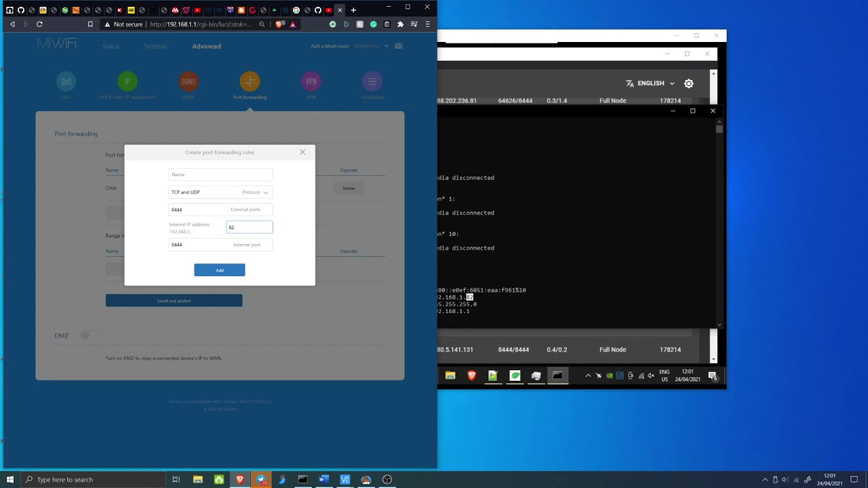The image size is (868, 488).
Task: Click the Type here to search box
Action: pyautogui.click(x=94, y=479)
